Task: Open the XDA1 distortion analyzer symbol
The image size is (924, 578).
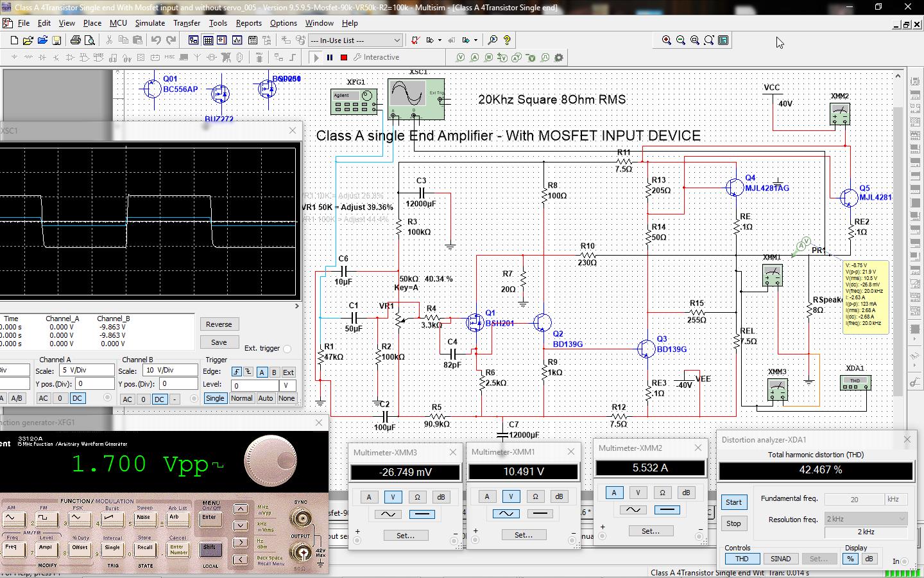Action: 855,382
